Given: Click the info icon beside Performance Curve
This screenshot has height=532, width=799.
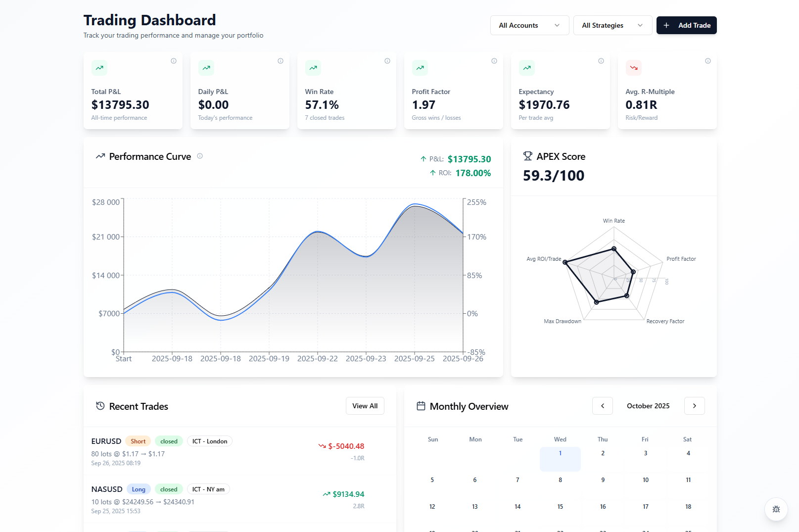Looking at the screenshot, I should pos(200,156).
